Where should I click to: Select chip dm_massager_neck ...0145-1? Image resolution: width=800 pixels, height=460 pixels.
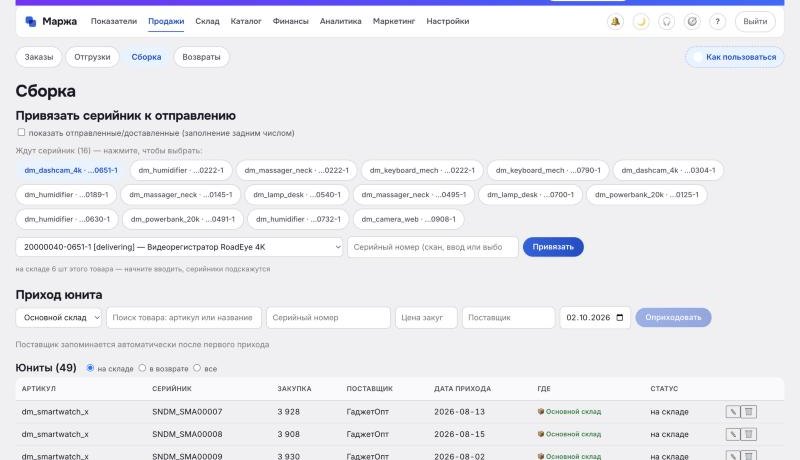click(181, 195)
